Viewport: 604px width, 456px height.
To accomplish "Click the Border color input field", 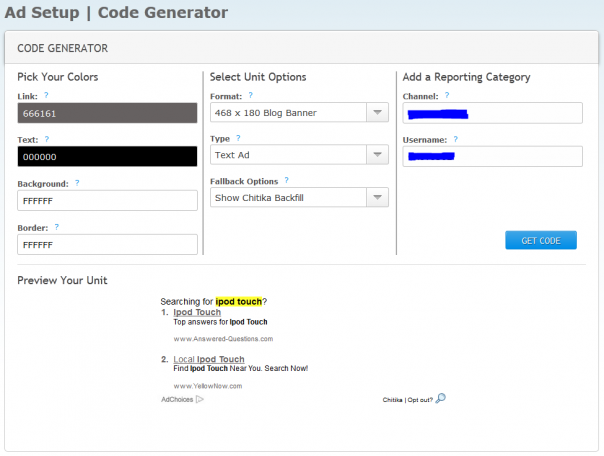I will (107, 245).
